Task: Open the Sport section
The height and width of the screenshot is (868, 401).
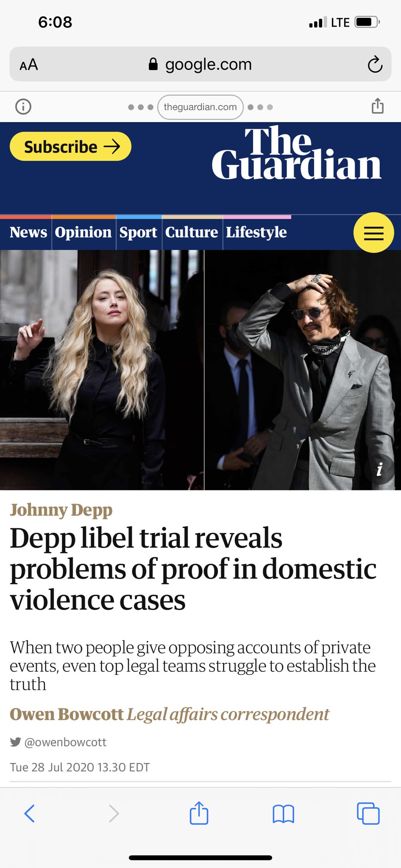Action: (x=138, y=232)
